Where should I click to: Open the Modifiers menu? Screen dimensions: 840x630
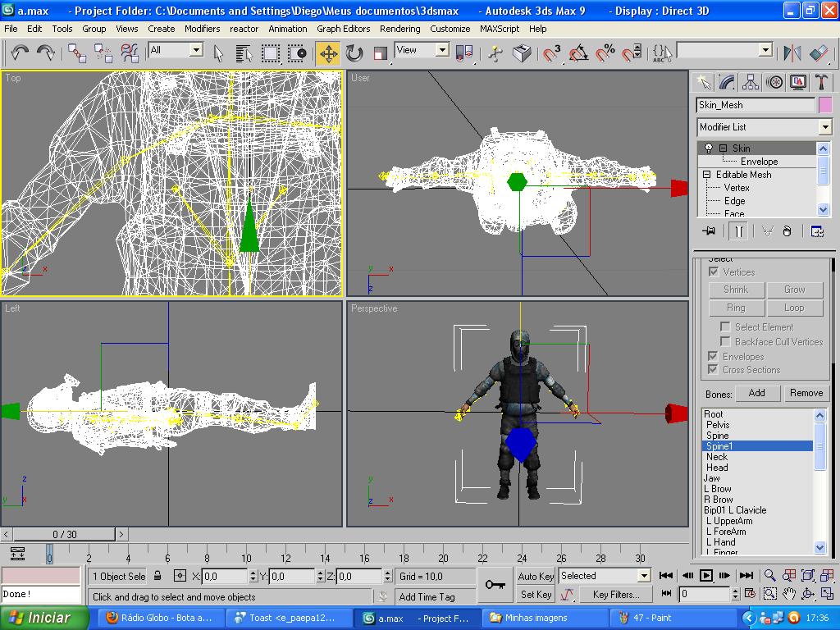pyautogui.click(x=202, y=28)
